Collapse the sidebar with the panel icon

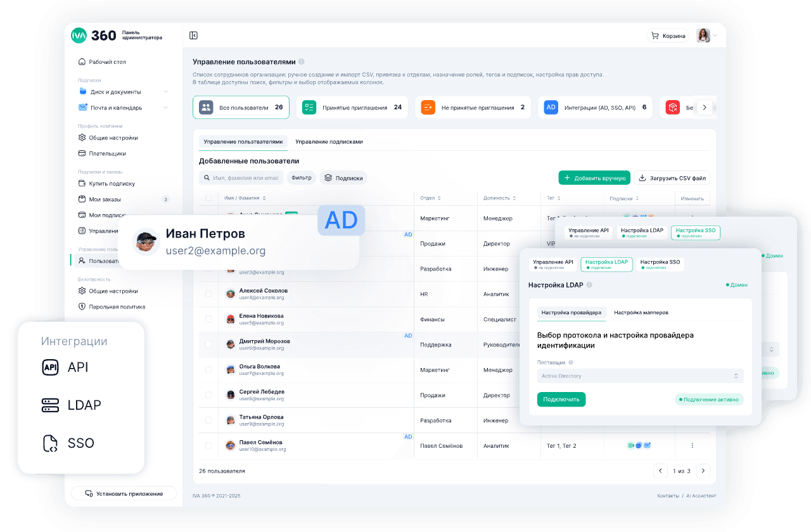[x=194, y=35]
